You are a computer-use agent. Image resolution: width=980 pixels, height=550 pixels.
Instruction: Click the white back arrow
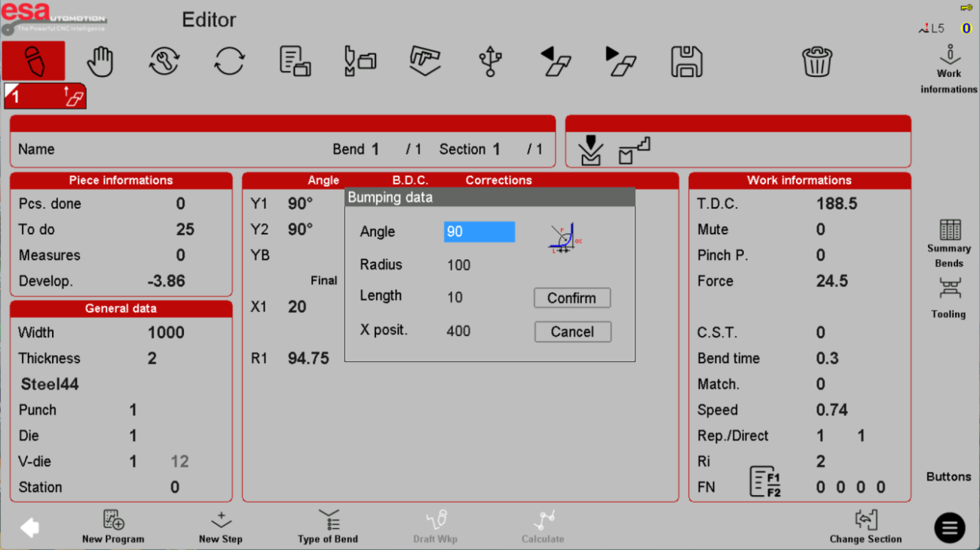point(30,527)
